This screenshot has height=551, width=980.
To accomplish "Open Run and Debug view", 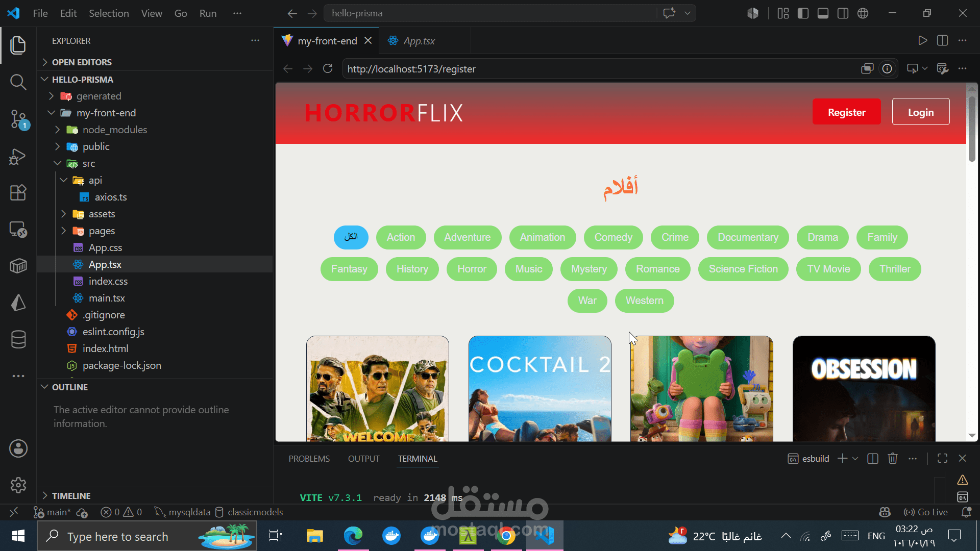I will click(x=18, y=156).
